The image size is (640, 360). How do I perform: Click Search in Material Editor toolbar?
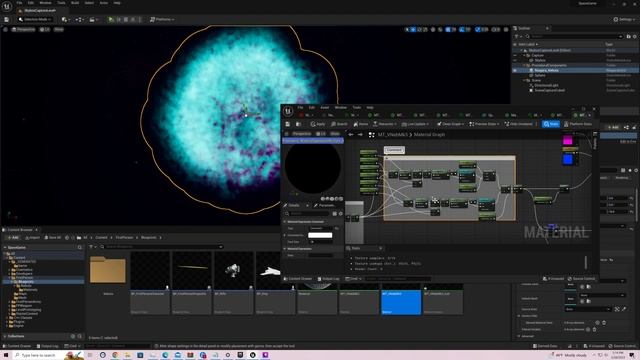click(x=339, y=124)
